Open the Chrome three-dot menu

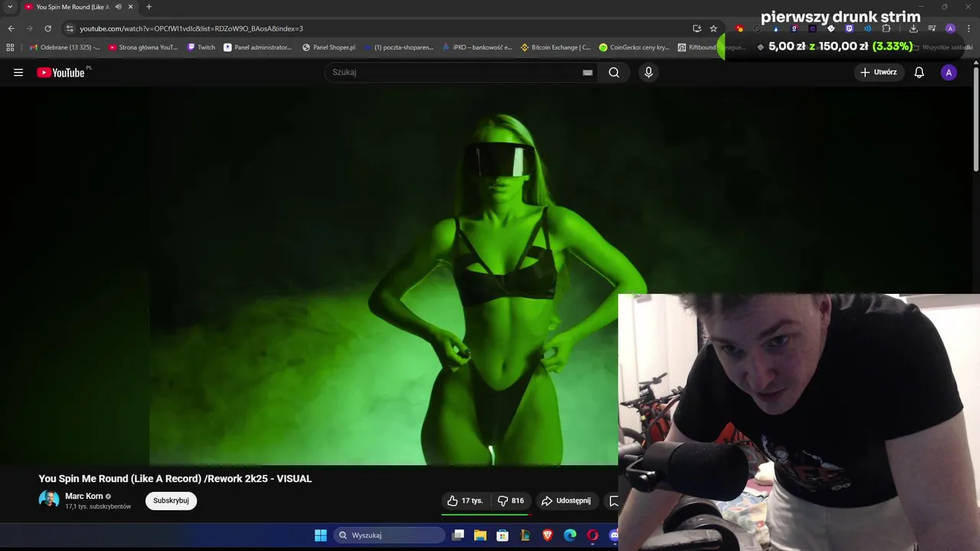tap(969, 28)
